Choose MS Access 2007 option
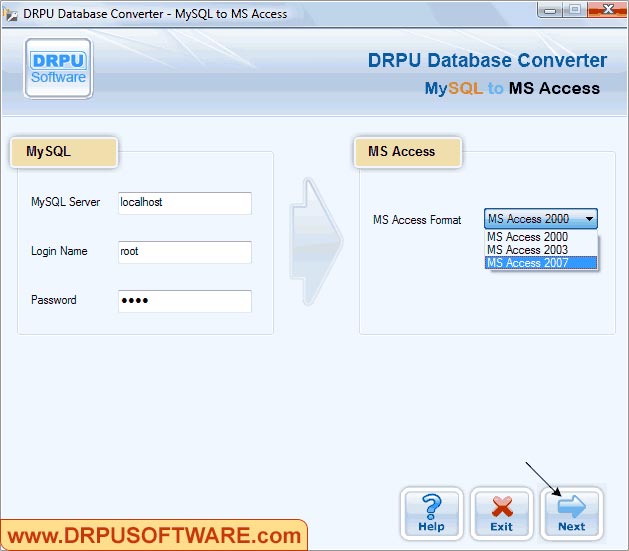Image resolution: width=629 pixels, height=551 pixels. pyautogui.click(x=541, y=263)
